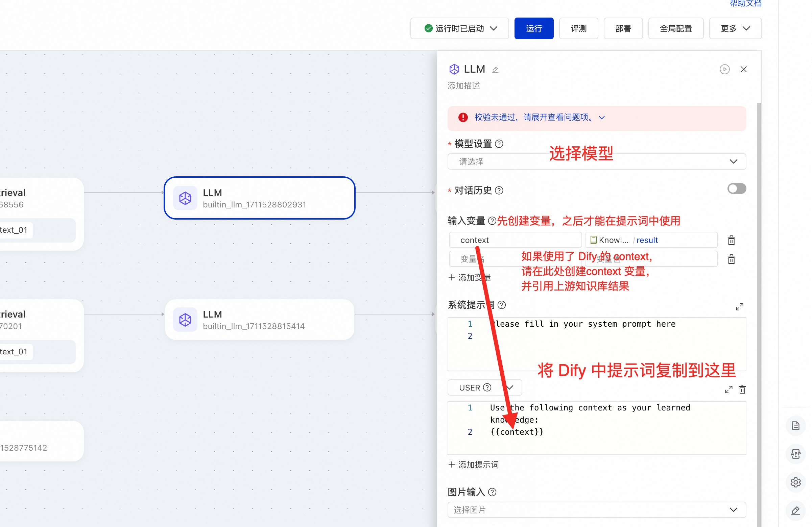Viewport: 812px width, 527px height.
Task: Open the 评测 evaluation button
Action: [578, 28]
